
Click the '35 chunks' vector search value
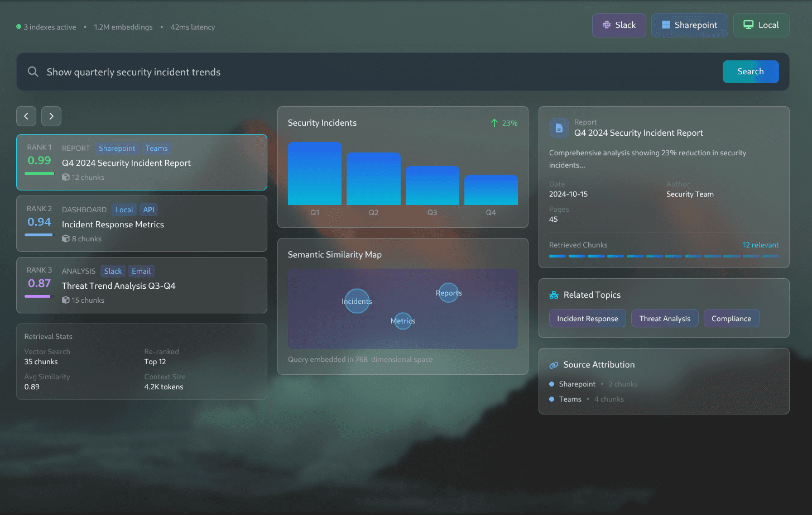(41, 361)
